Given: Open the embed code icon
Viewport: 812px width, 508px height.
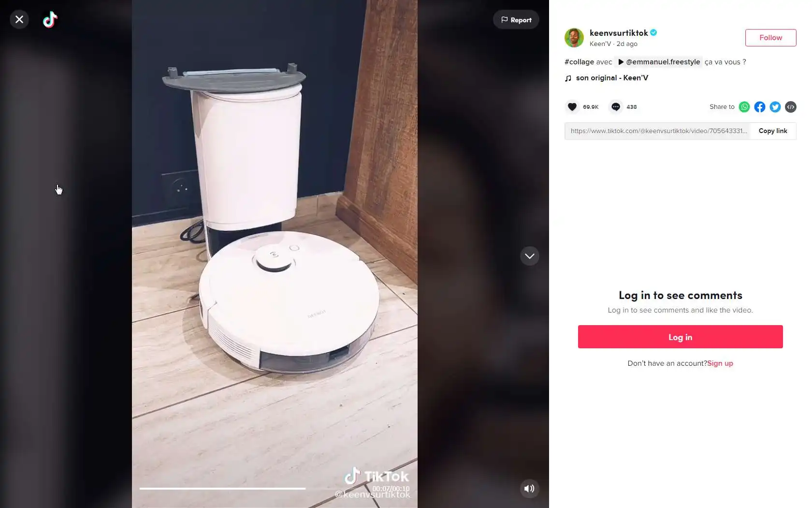Looking at the screenshot, I should coord(791,107).
